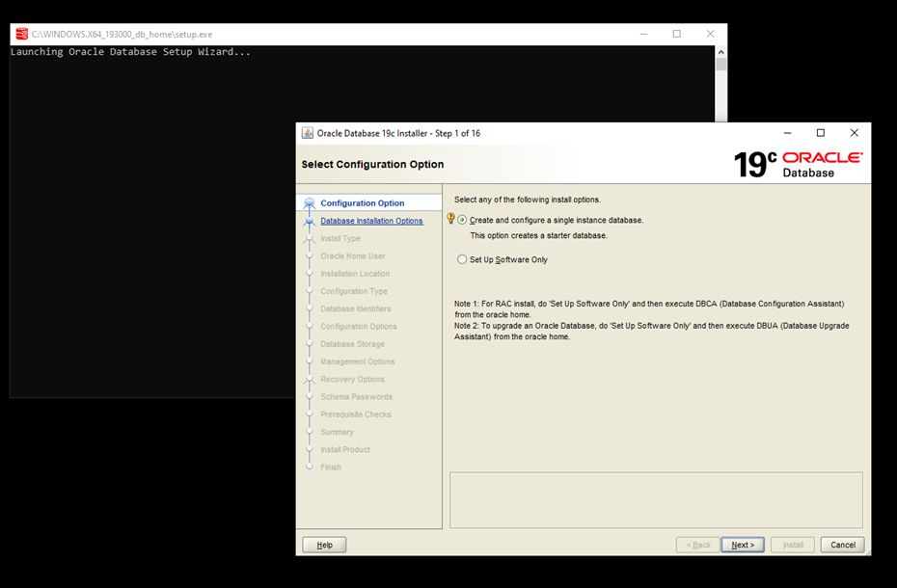The image size is (897, 588).
Task: Click the setup.exe console window title text
Action: [122, 35]
